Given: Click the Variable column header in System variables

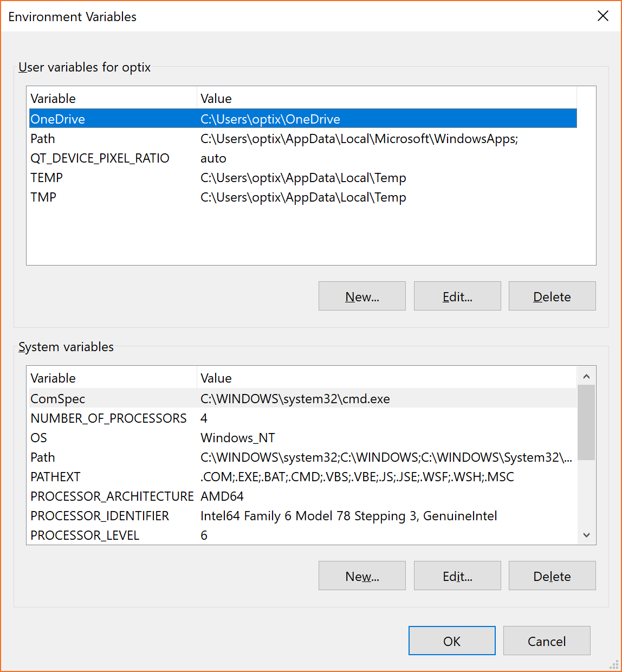Looking at the screenshot, I should (x=53, y=378).
